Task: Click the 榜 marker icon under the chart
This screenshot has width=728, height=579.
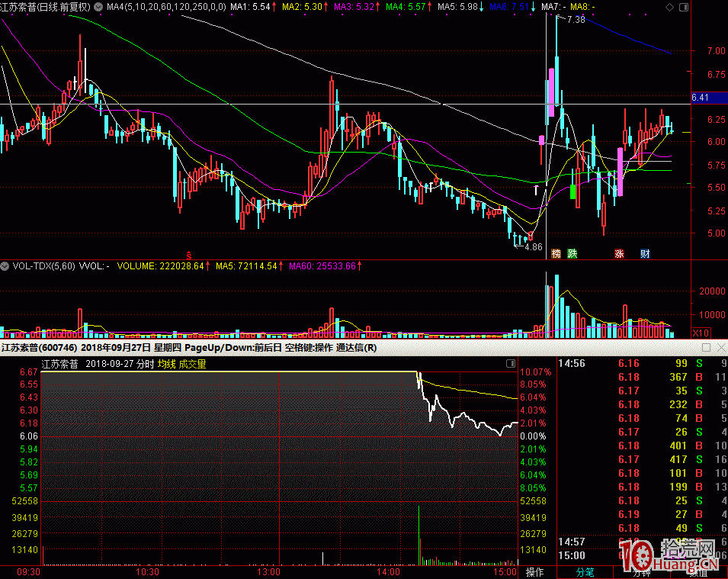Action: (x=556, y=254)
